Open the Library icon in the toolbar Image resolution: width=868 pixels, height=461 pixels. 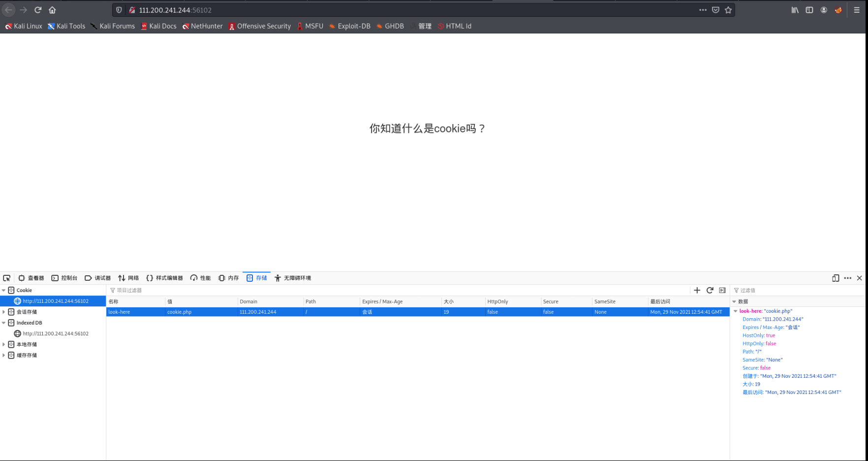click(795, 10)
